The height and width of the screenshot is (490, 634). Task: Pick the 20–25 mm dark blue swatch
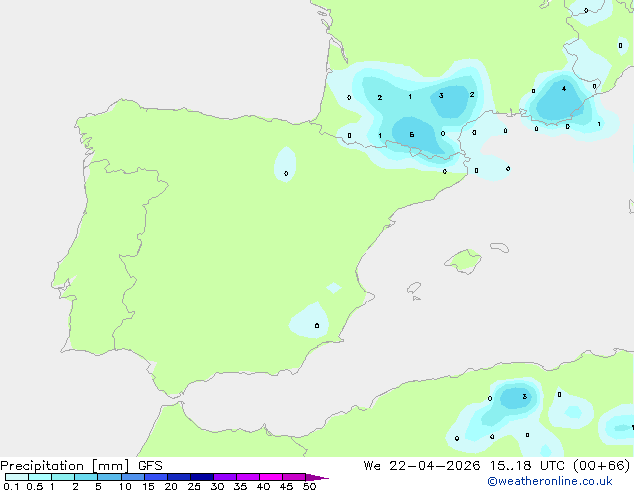pos(179,477)
